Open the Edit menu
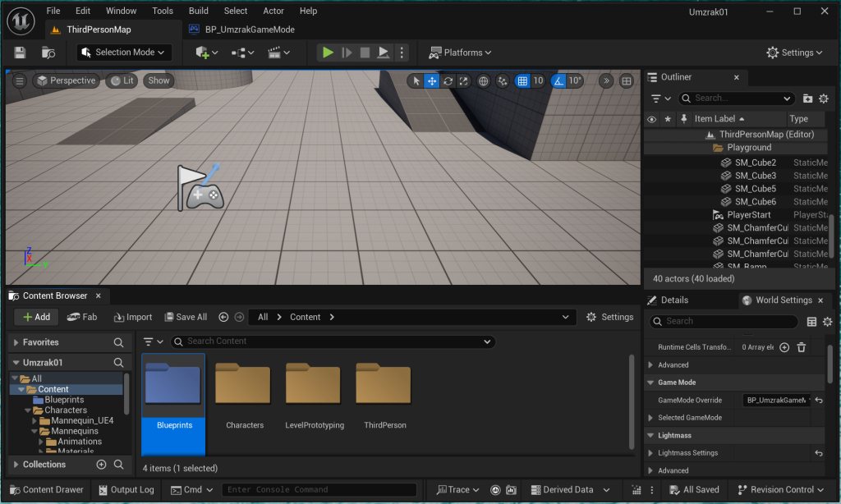Image resolution: width=841 pixels, height=504 pixels. 83,11
